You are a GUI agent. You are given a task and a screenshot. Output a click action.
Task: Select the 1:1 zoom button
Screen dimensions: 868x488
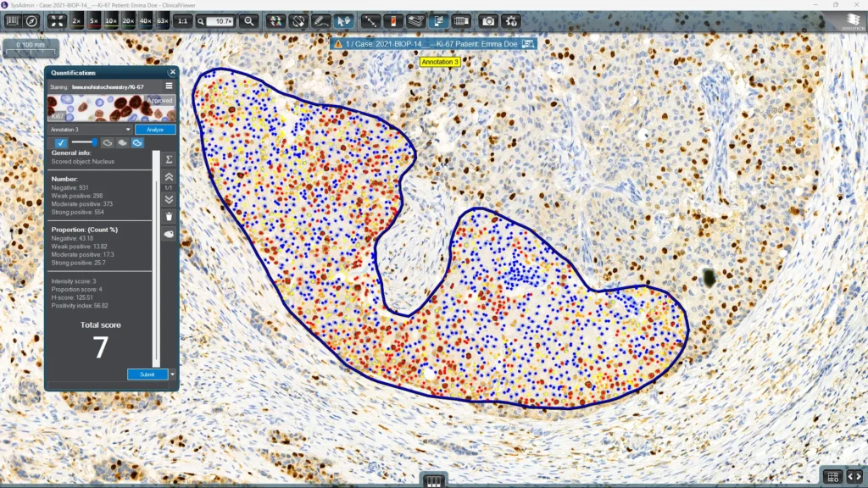(x=182, y=21)
